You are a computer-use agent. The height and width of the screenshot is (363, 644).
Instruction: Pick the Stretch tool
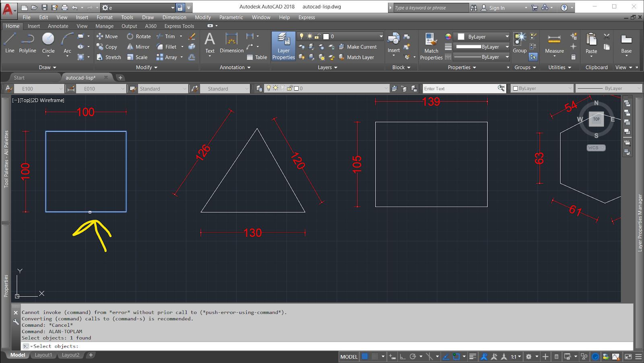pos(109,57)
